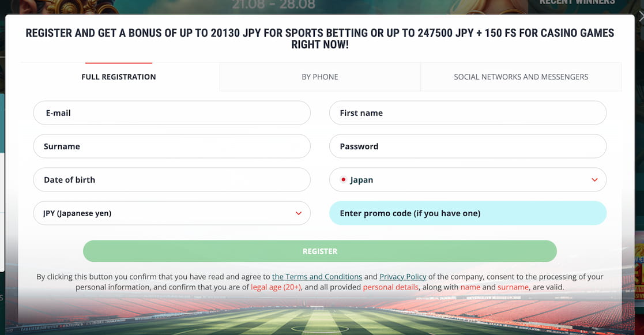The width and height of the screenshot is (644, 335).
Task: Switch to the By Phone tab
Action: coord(319,76)
